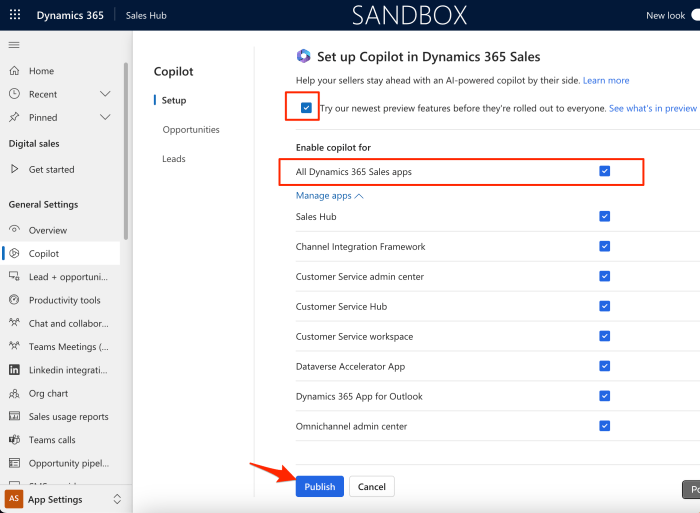
Task: Click the Get started play icon
Action: [x=14, y=169]
